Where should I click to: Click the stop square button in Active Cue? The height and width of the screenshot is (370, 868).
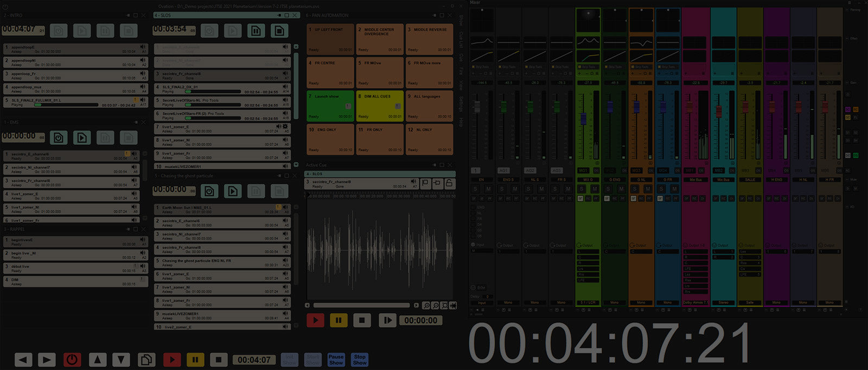(362, 321)
